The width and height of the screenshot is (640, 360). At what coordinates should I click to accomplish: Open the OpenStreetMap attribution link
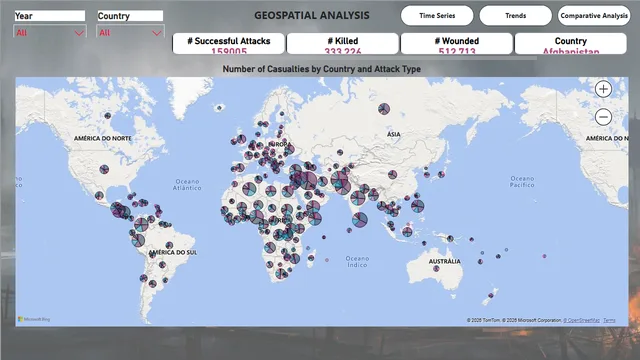pos(582,320)
